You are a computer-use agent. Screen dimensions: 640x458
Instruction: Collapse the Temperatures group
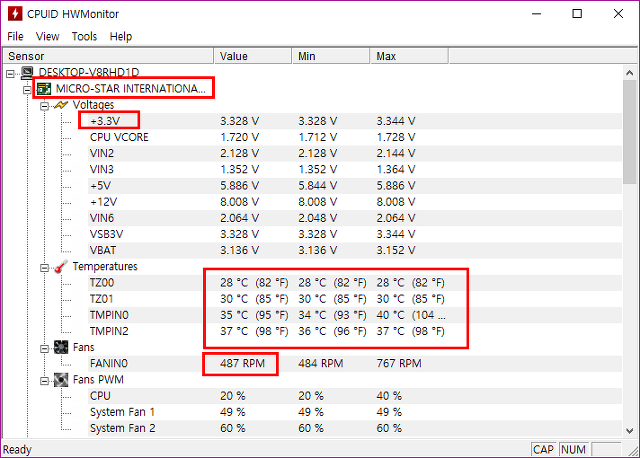[x=44, y=268]
